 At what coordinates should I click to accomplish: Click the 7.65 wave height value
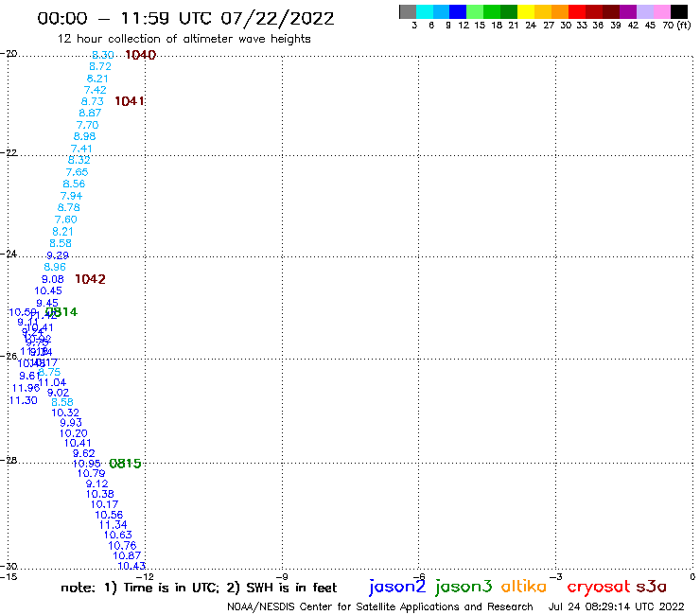point(77,172)
